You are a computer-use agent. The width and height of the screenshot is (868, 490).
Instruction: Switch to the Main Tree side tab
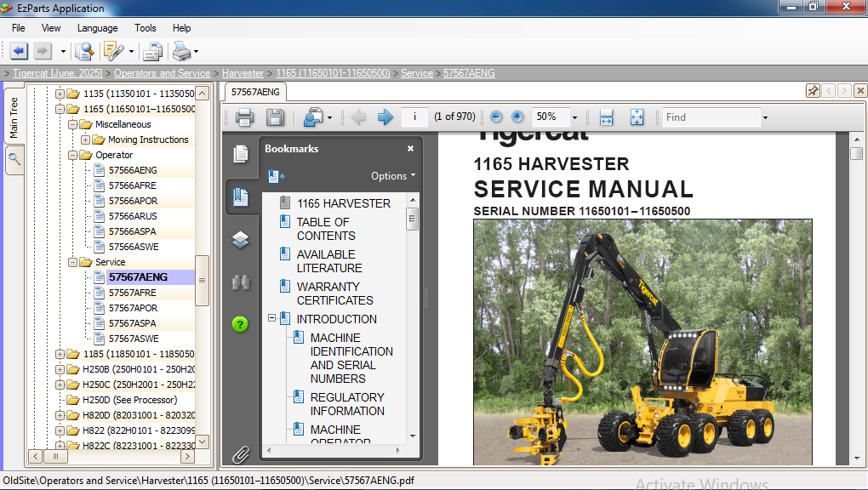(14, 117)
